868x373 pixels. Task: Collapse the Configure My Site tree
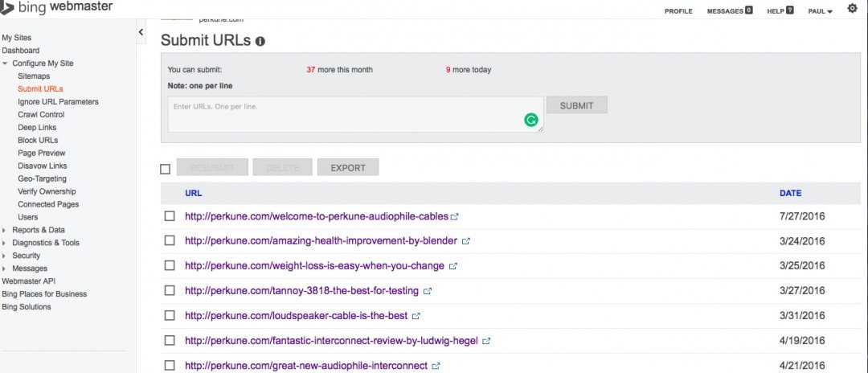[x=5, y=64]
